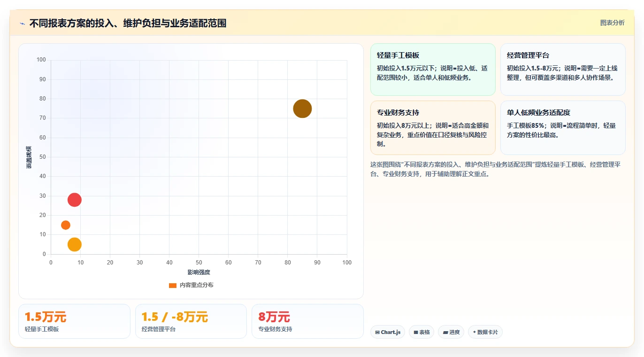The image size is (644, 357).
Task: Click the 100 tick on the y-axis
Action: 41,60
